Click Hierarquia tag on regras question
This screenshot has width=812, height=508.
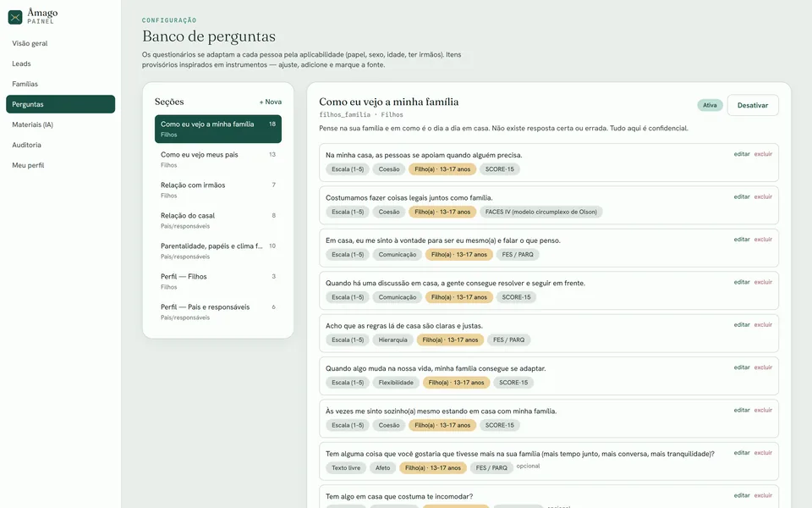(392, 340)
